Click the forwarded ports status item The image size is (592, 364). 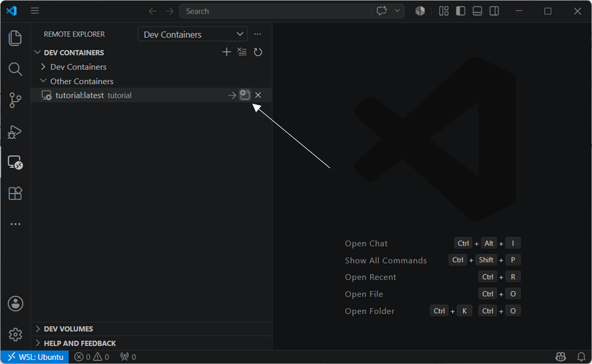point(128,357)
